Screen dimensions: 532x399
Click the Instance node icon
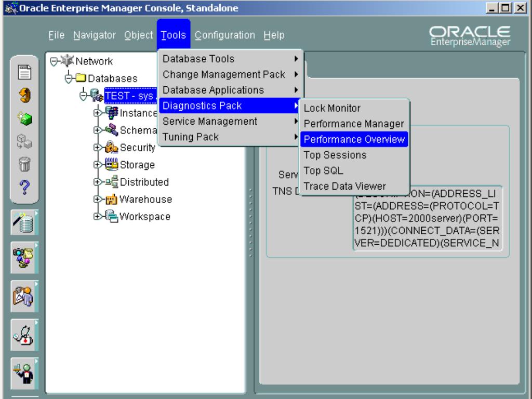[x=112, y=113]
